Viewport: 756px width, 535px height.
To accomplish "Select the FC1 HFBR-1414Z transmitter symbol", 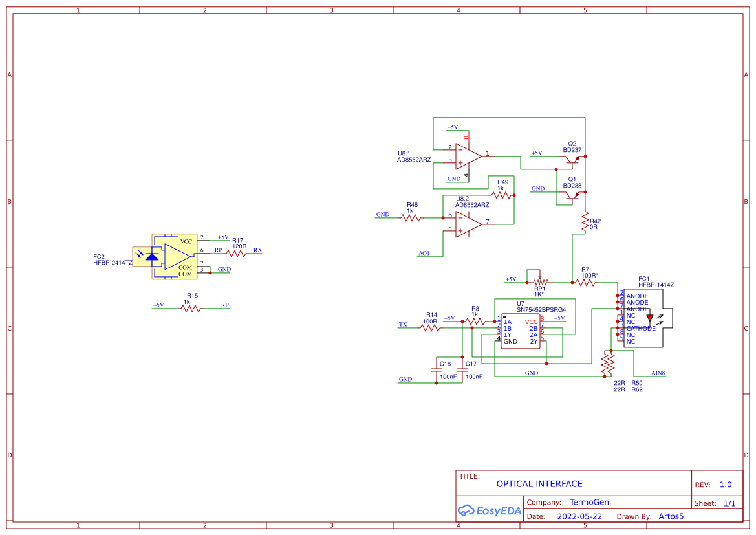I will (643, 317).
